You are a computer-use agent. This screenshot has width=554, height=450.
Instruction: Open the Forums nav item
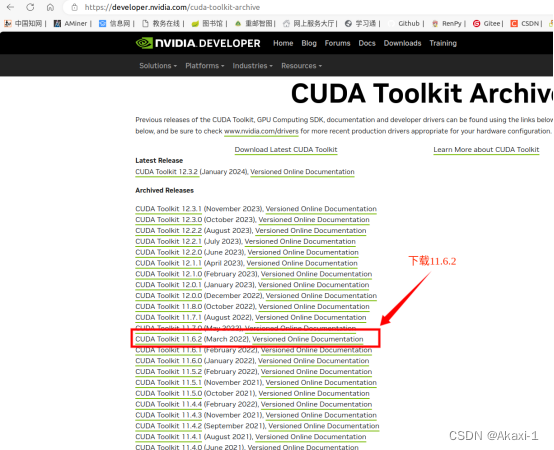(x=337, y=43)
